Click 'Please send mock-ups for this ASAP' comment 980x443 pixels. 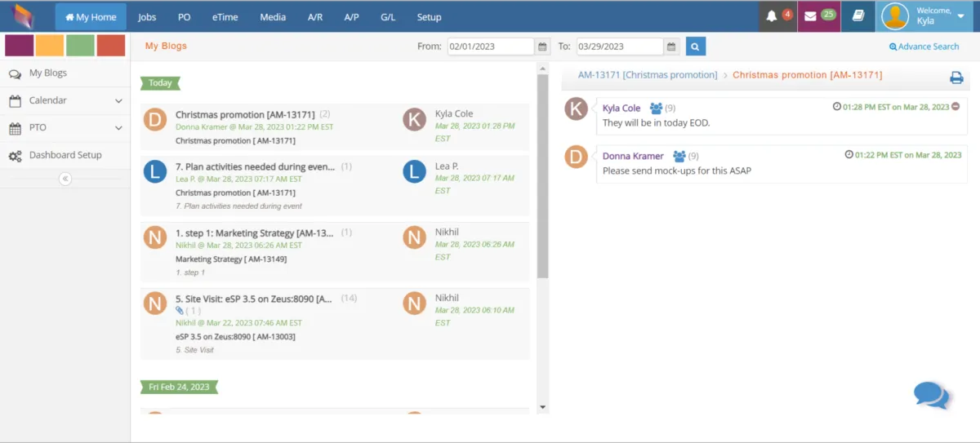coord(677,171)
